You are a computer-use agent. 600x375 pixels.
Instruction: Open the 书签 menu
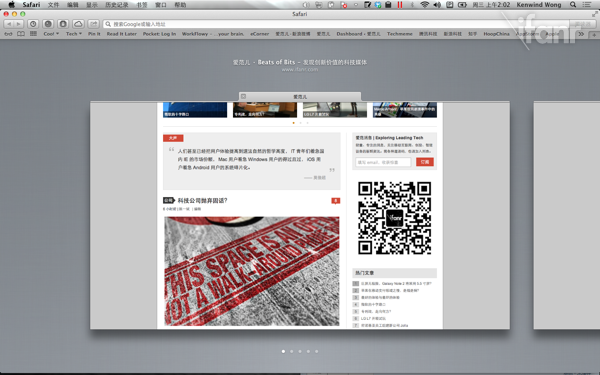pos(142,5)
